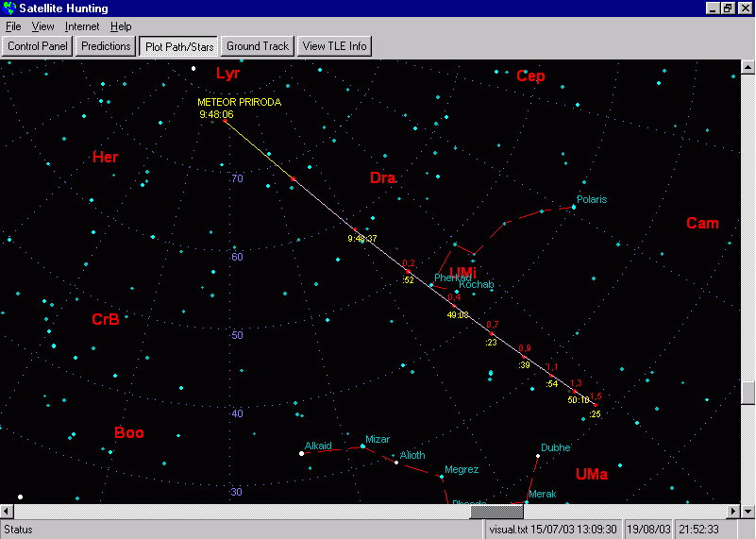Click the UMa constellation label
The width and height of the screenshot is (756, 539).
[x=592, y=474]
